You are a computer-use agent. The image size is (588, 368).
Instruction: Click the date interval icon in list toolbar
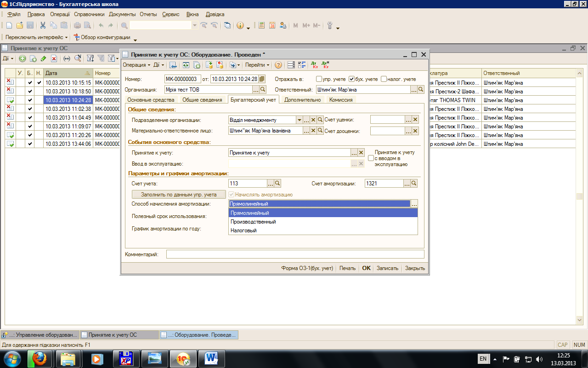67,58
